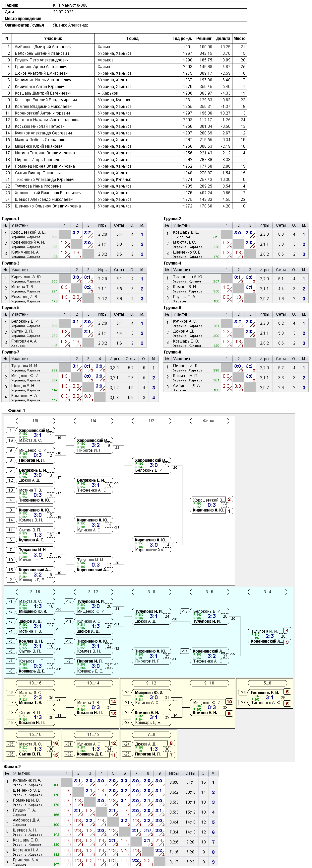The width and height of the screenshot is (312, 868).
Task: Select the Участник column header
Action: tap(53, 39)
